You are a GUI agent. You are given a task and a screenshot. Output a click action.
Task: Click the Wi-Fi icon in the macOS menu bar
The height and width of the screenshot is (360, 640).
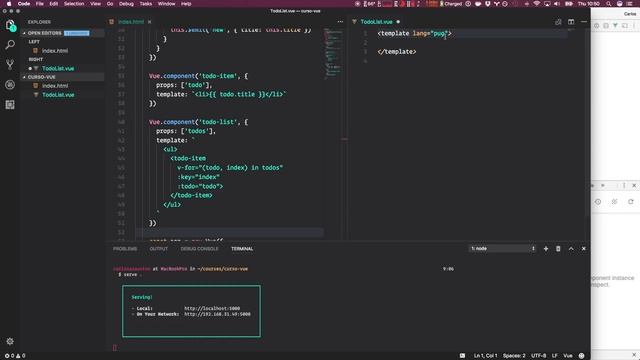pyautogui.click(x=537, y=4)
